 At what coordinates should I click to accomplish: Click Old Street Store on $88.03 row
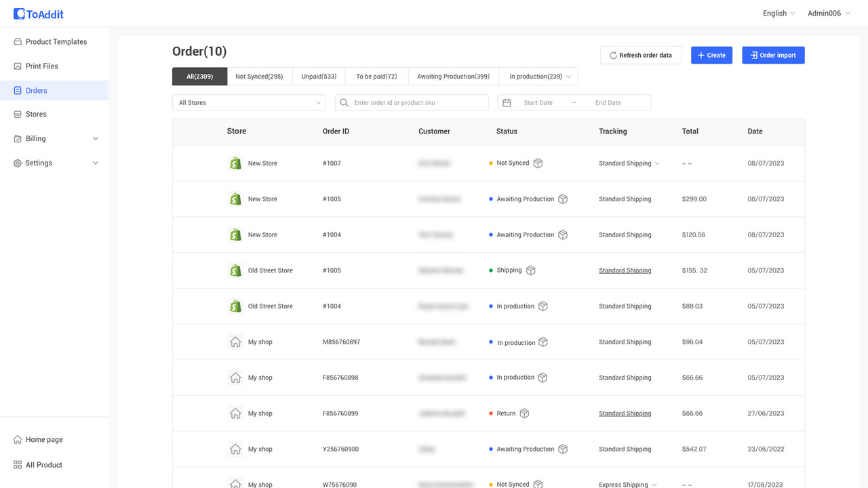point(270,306)
